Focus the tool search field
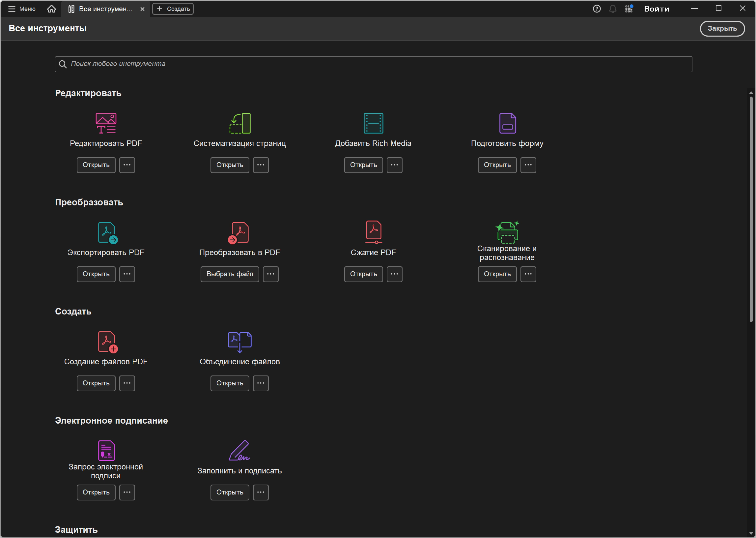756x538 pixels. click(373, 64)
